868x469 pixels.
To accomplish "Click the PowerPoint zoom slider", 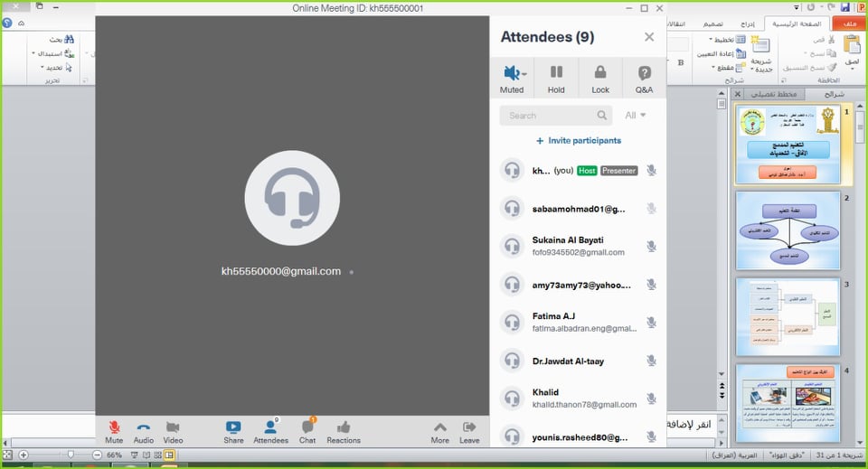I will click(x=71, y=455).
